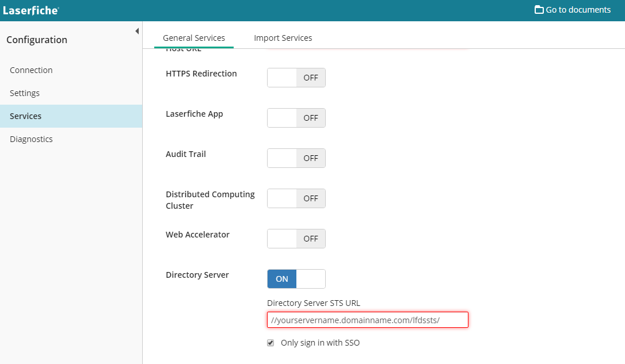Toggle the HTTPS Redirection switch
625x364 pixels.
coord(296,78)
